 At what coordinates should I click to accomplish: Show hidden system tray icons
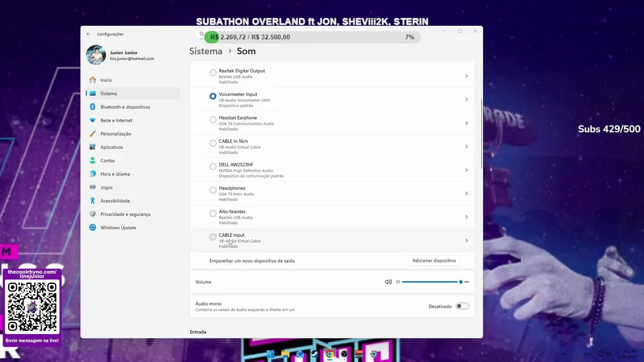[x=563, y=354]
